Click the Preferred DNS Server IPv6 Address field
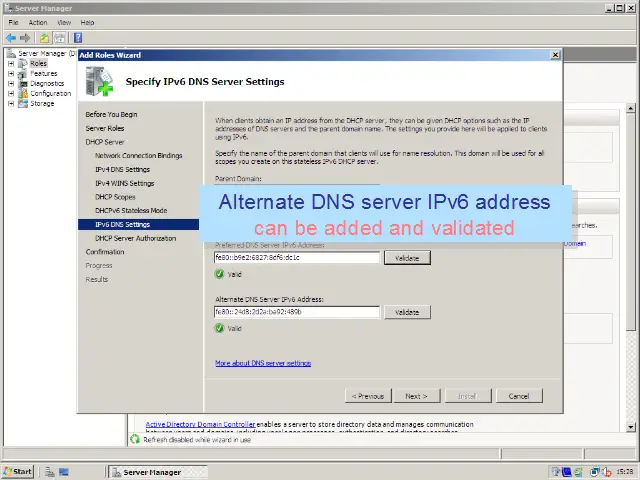Screen dimensions: 640x480 coord(297,258)
